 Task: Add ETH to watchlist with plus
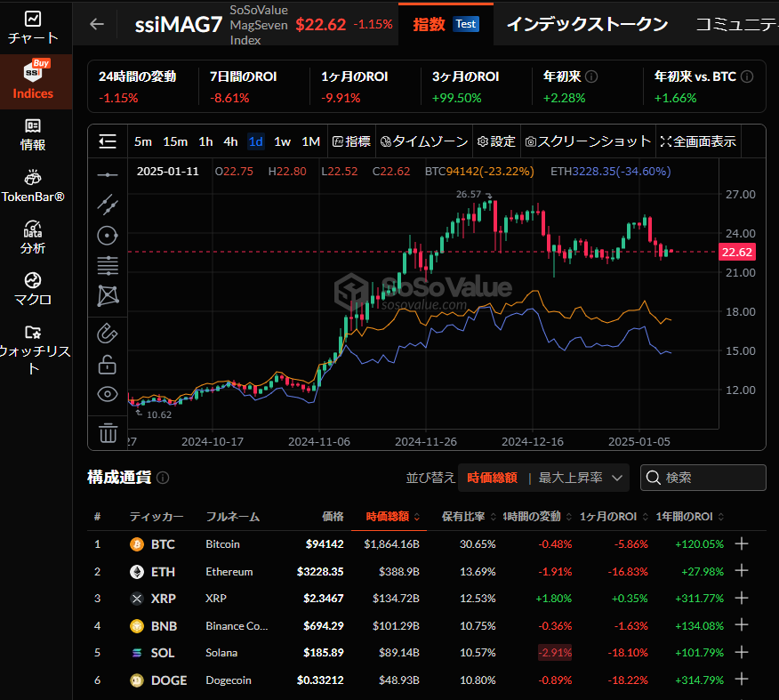pyautogui.click(x=742, y=571)
